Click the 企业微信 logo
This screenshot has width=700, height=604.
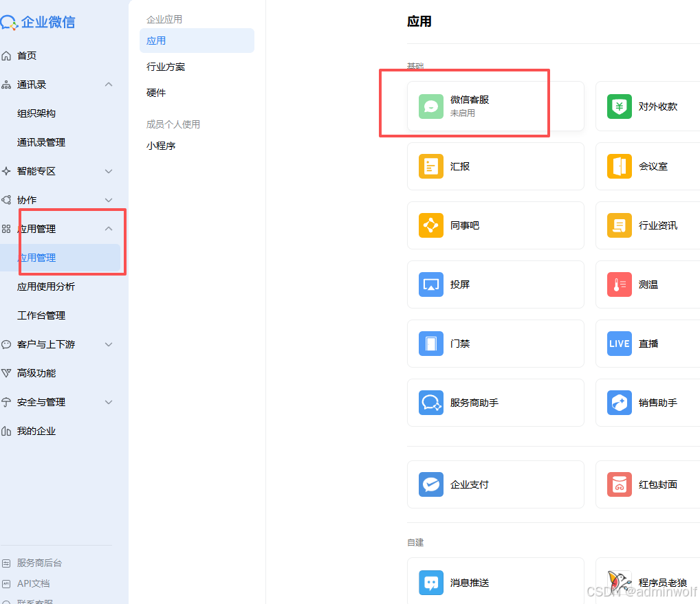pos(38,22)
